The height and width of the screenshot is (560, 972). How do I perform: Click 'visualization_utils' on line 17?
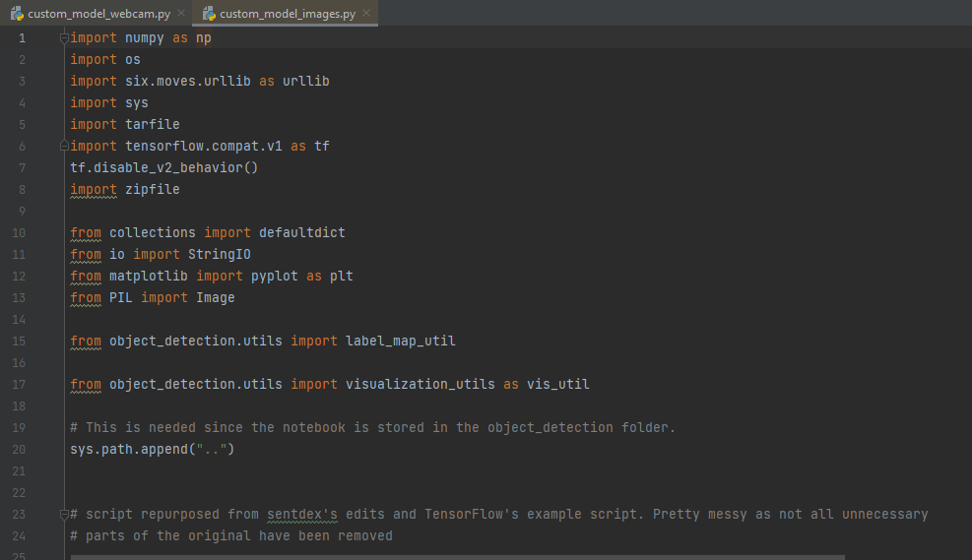click(x=420, y=385)
